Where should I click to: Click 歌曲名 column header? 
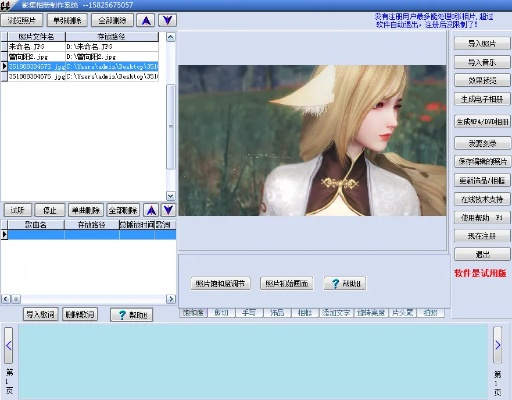point(36,225)
